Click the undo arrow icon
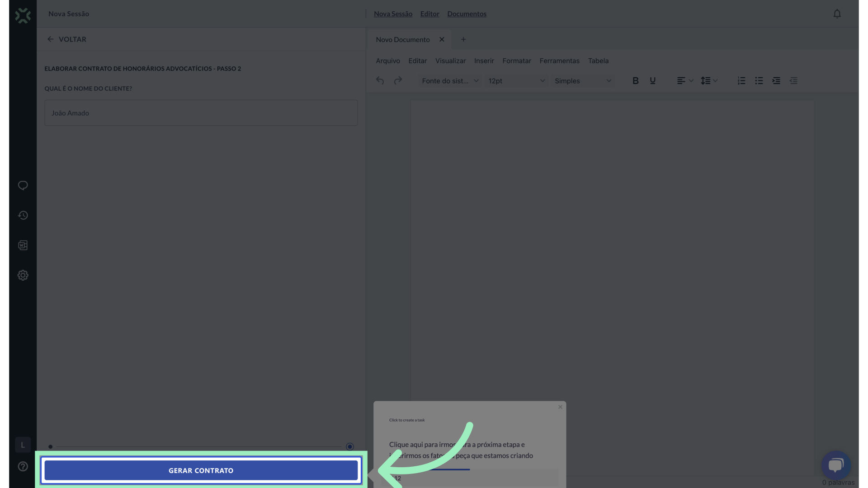Viewport: 868px width, 488px height. coord(380,81)
